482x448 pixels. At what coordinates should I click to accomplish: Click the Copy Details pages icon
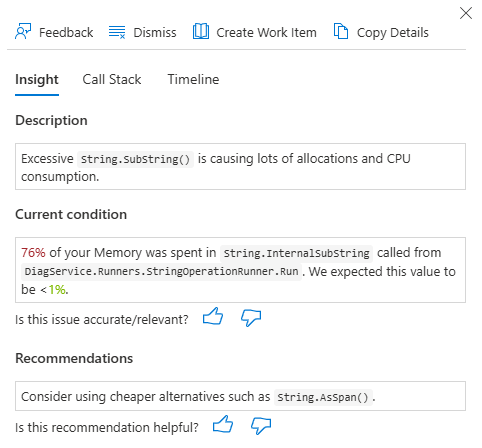[x=341, y=32]
